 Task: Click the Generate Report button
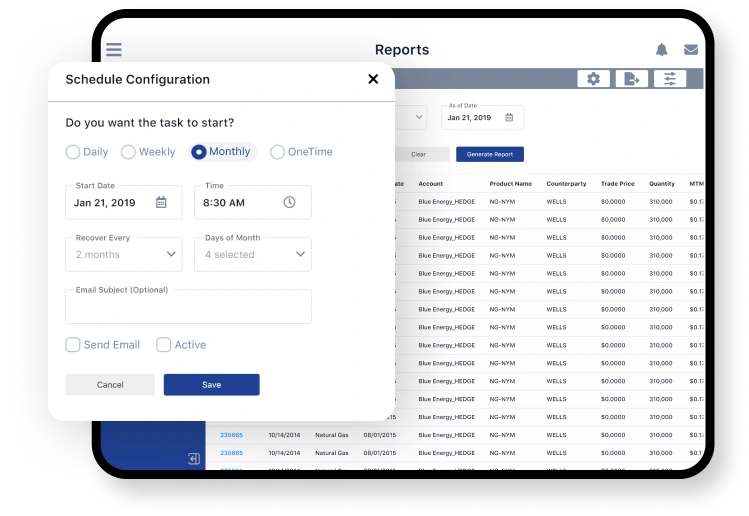(490, 154)
